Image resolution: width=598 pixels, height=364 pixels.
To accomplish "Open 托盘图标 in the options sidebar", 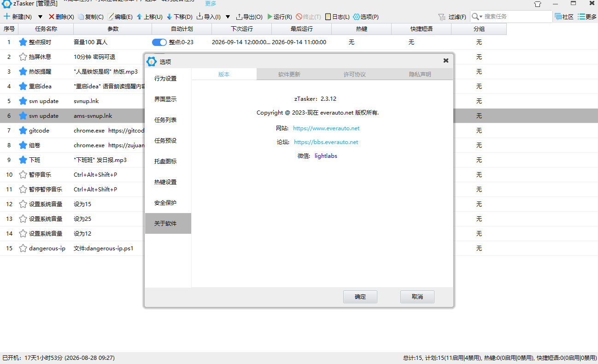I will point(168,161).
